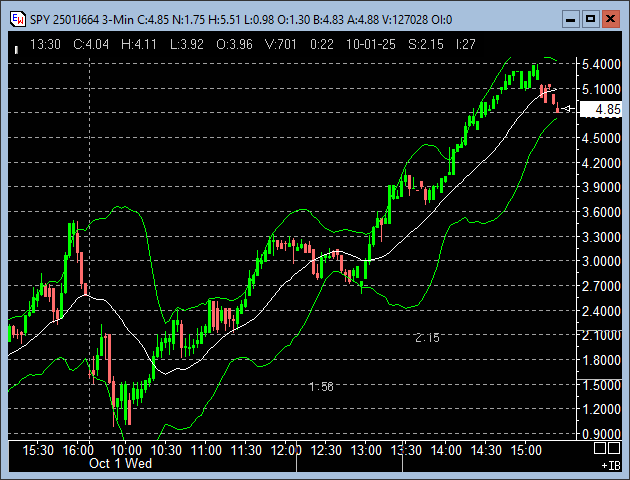This screenshot has width=630, height=480.
Task: Click the small white marker left of 13:30
Action: [x=17, y=45]
